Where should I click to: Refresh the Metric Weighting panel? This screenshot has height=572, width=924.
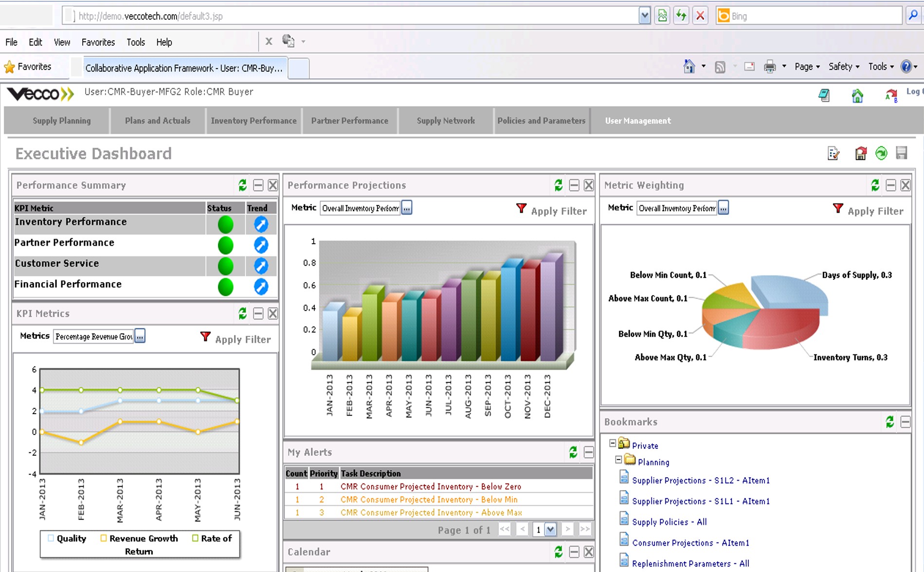tap(875, 185)
